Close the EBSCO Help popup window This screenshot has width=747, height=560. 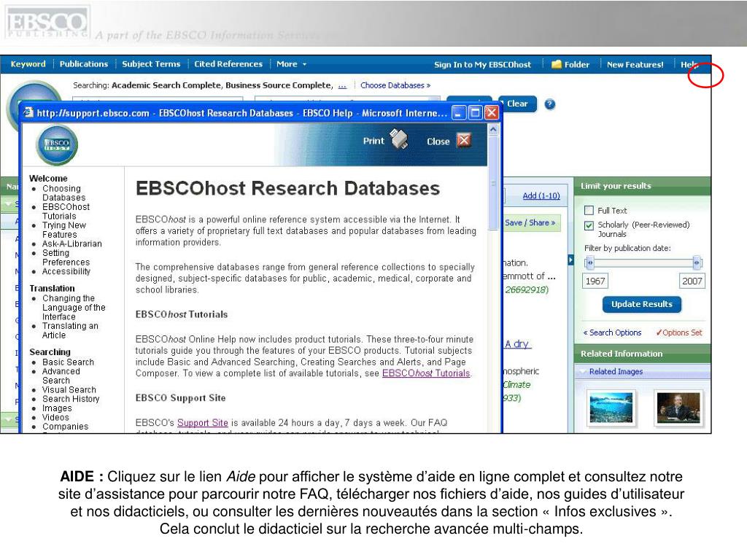(x=491, y=113)
